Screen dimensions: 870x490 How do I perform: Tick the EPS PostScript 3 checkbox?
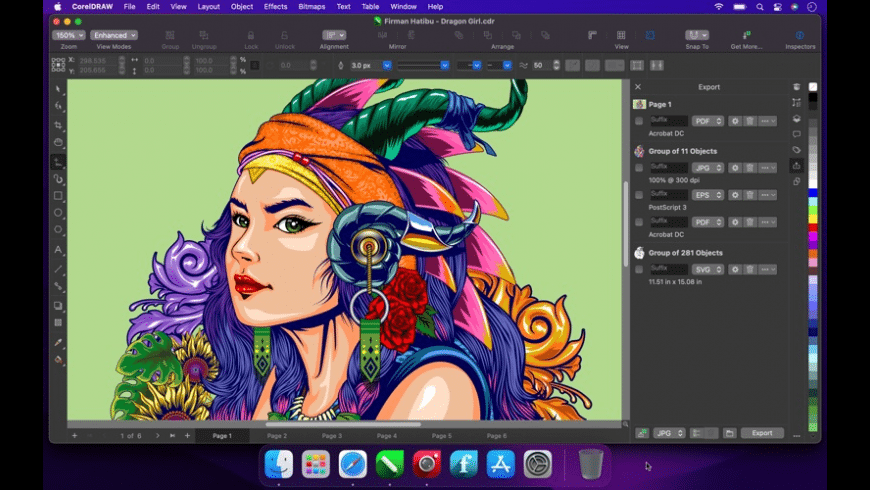pyautogui.click(x=639, y=195)
